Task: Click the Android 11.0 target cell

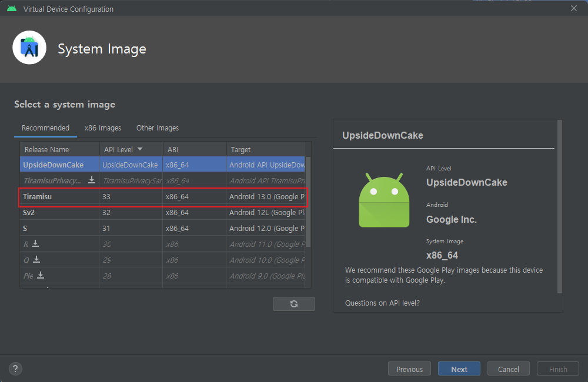Action: point(266,244)
